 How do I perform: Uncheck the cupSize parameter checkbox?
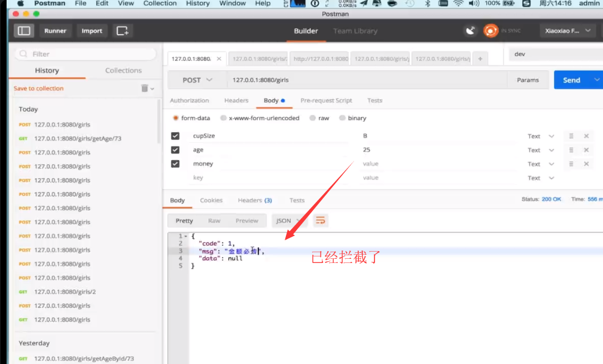(175, 136)
